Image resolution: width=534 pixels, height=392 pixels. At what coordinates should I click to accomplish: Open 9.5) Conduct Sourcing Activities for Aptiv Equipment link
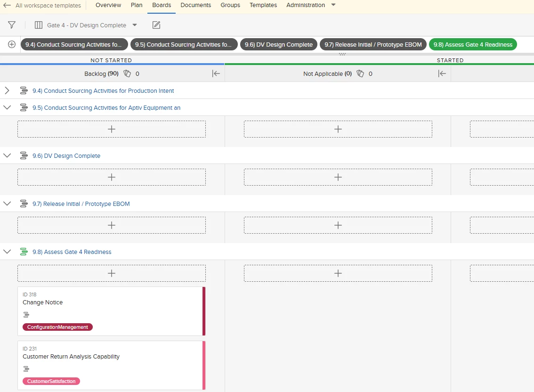tap(106, 108)
